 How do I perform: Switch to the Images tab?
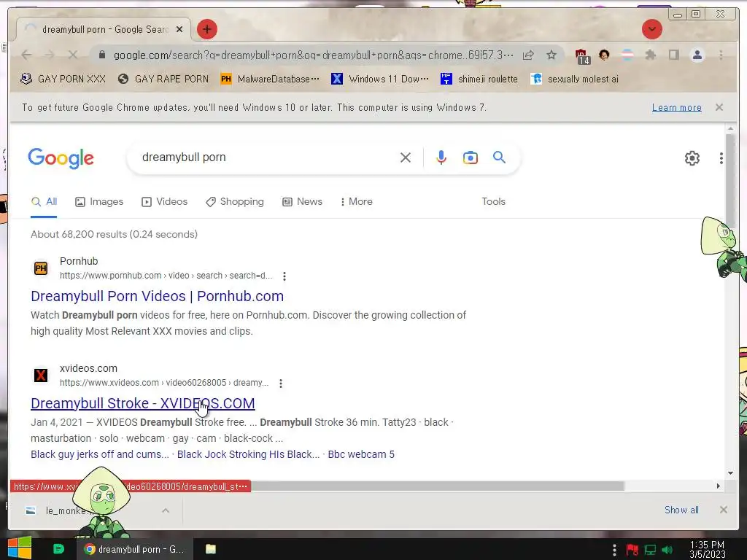click(x=99, y=201)
